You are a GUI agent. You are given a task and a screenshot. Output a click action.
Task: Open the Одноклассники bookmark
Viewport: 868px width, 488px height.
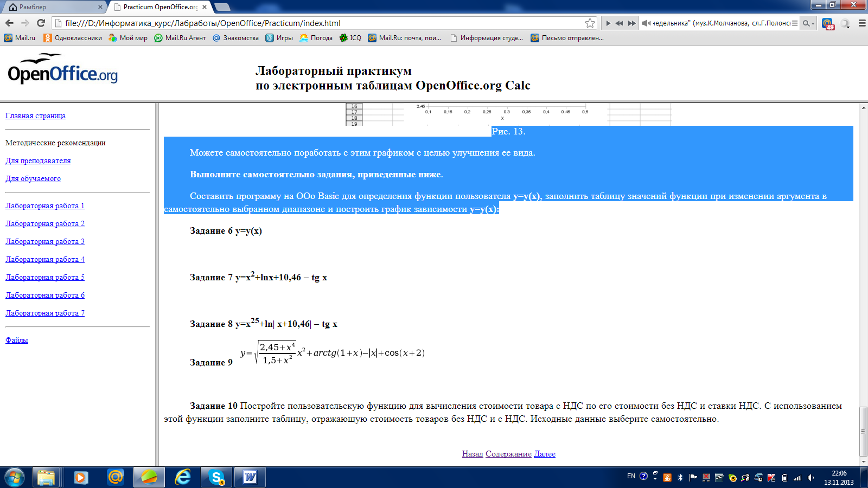coord(73,38)
